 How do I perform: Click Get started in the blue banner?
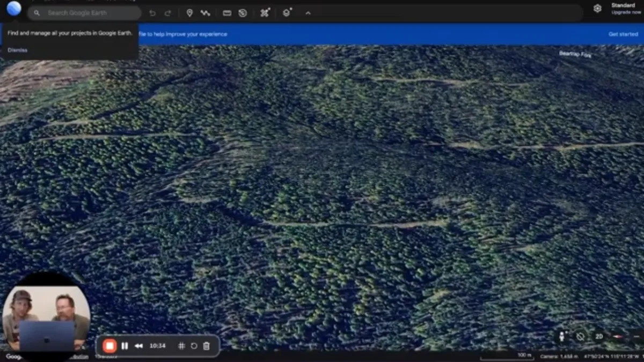pos(623,34)
